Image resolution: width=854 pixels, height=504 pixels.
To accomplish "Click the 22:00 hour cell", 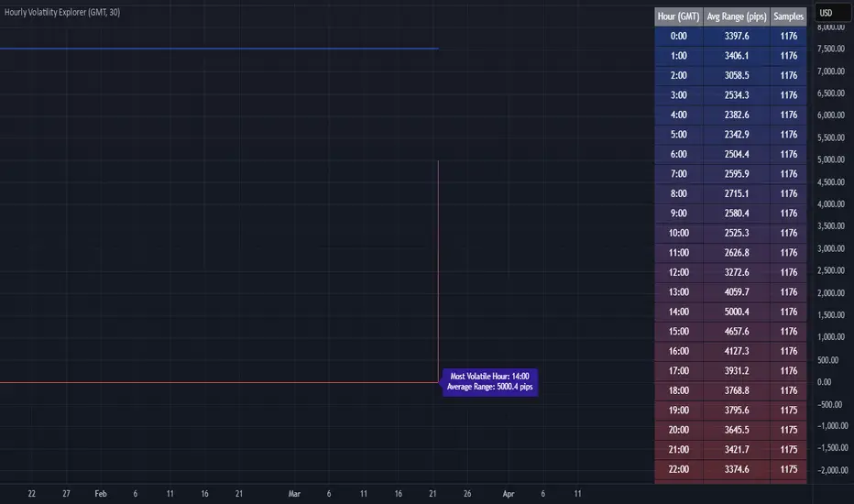I will pyautogui.click(x=679, y=469).
